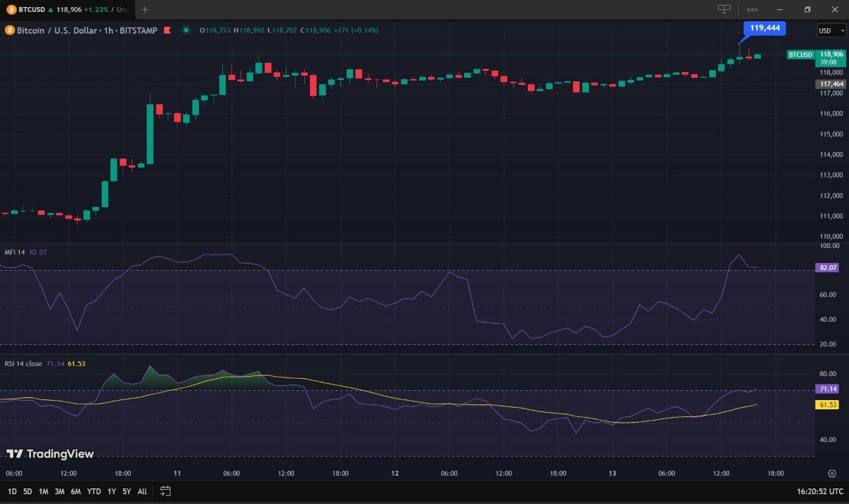Select the 5Y time range

tap(127, 491)
